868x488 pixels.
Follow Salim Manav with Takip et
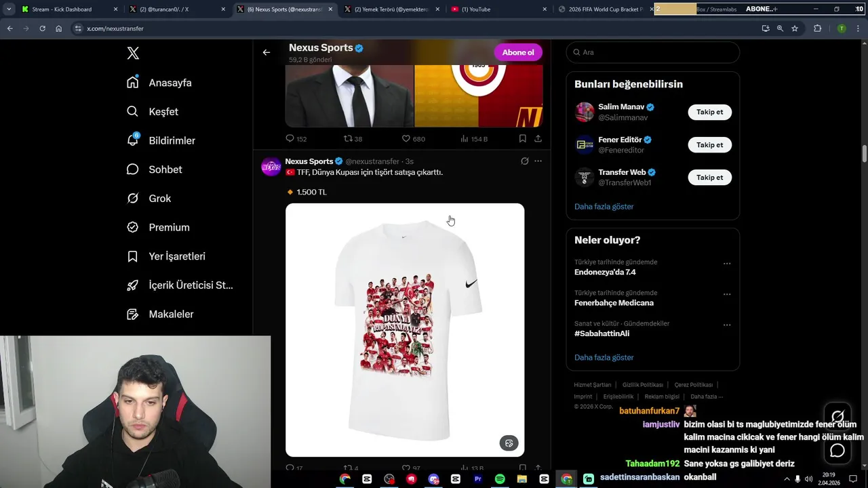(x=709, y=112)
